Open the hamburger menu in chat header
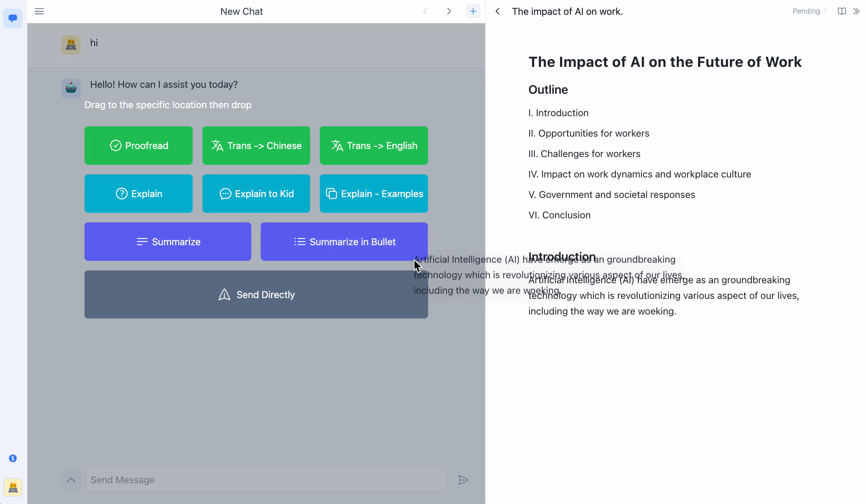Viewport: 866px width, 504px height. pos(39,11)
